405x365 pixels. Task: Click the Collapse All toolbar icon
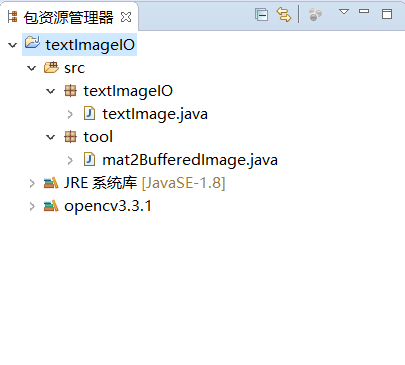click(261, 15)
